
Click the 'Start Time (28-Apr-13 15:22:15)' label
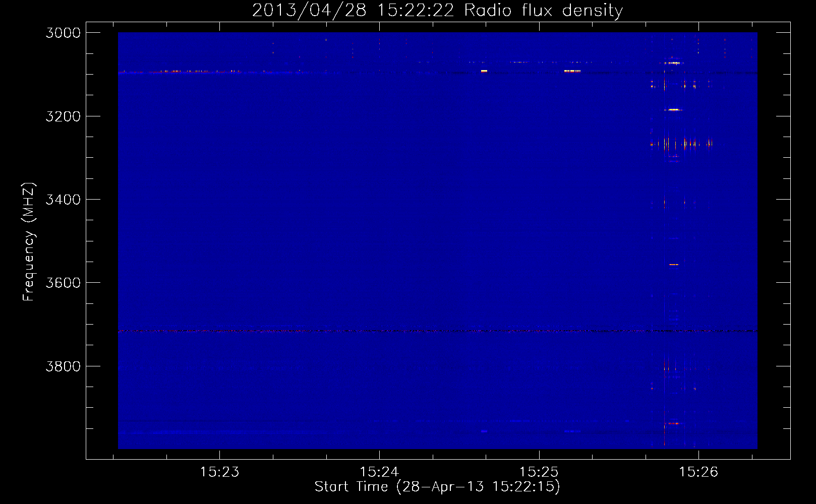click(x=437, y=487)
